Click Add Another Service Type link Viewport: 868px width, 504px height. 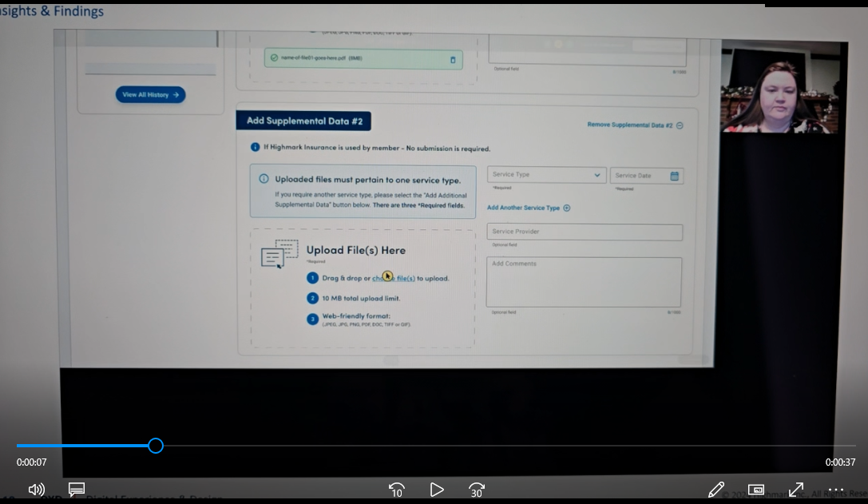pyautogui.click(x=529, y=208)
